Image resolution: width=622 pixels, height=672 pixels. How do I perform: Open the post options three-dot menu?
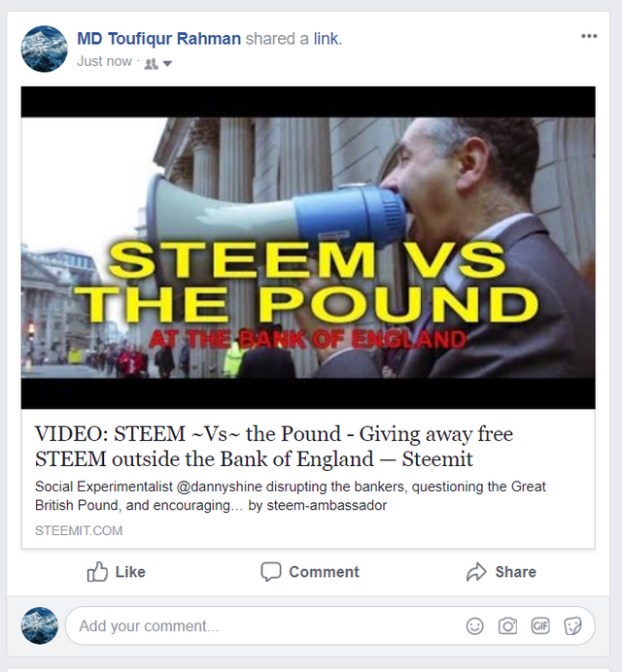point(589,36)
